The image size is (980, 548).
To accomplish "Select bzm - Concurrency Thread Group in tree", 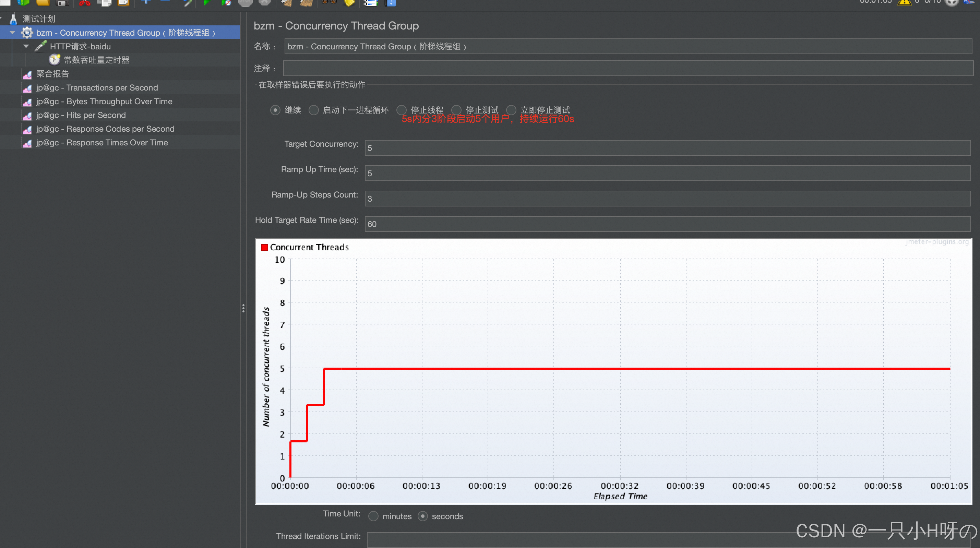I will point(126,33).
